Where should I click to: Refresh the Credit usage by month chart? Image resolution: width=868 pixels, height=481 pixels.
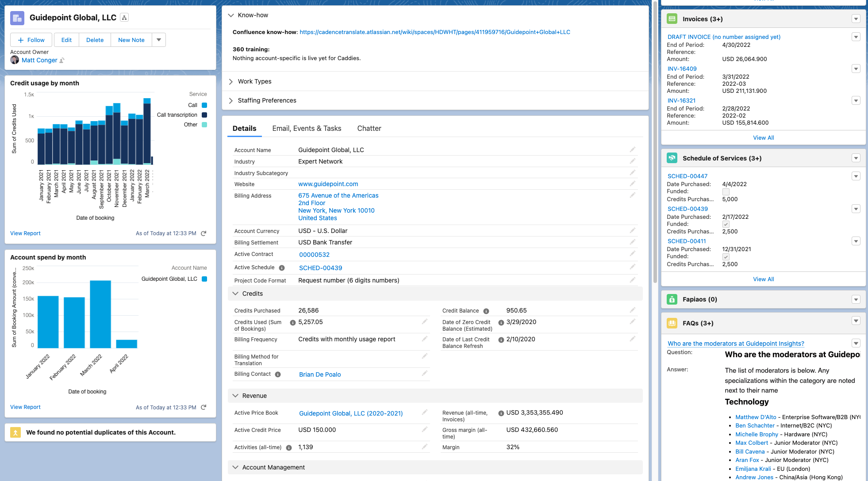[x=204, y=233]
